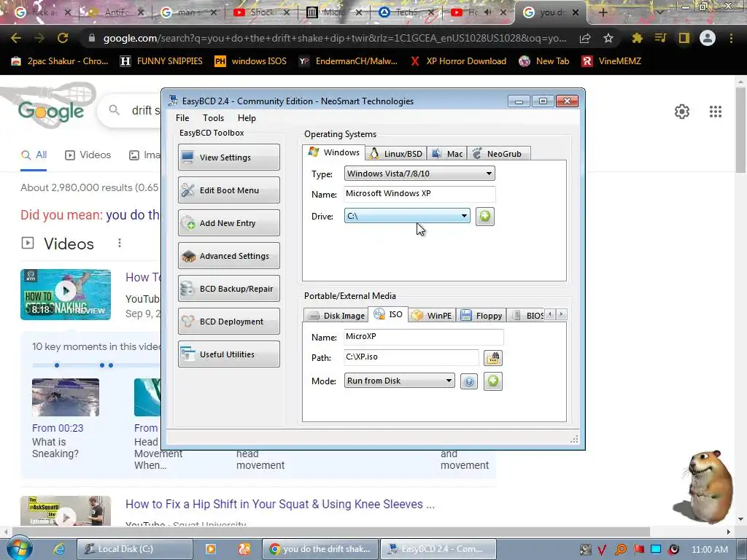747x560 pixels.
Task: Play the How To Stop Snaking video thumbnail
Action: (x=66, y=295)
